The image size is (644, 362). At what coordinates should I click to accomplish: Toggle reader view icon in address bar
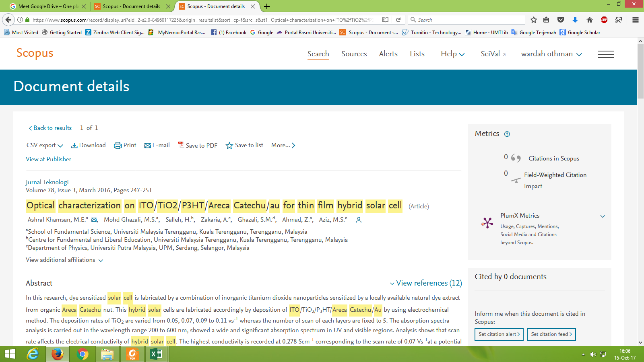(x=385, y=20)
